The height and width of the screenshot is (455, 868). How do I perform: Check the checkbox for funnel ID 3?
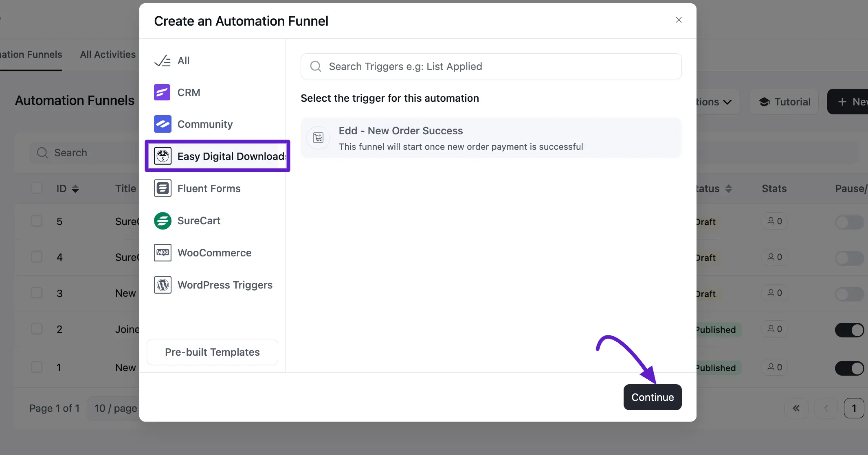[x=37, y=293]
